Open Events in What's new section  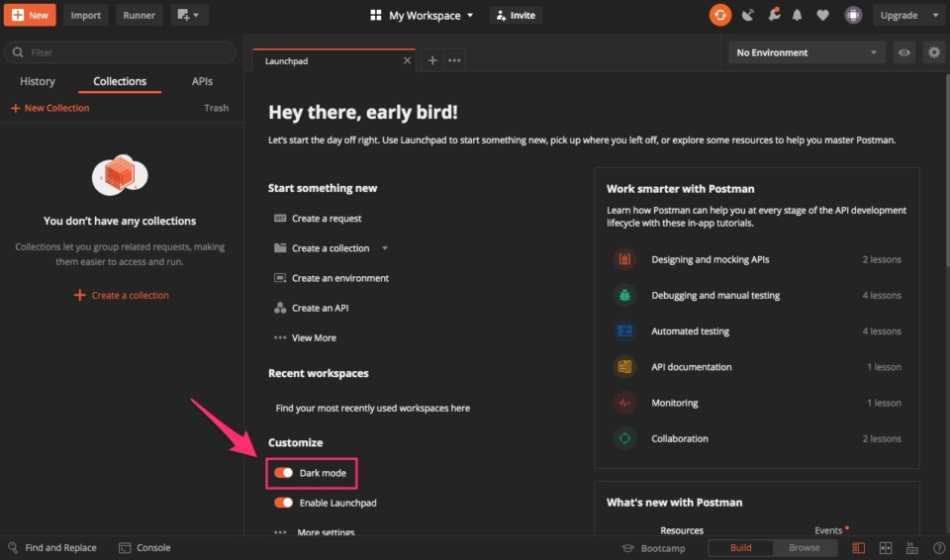point(828,530)
